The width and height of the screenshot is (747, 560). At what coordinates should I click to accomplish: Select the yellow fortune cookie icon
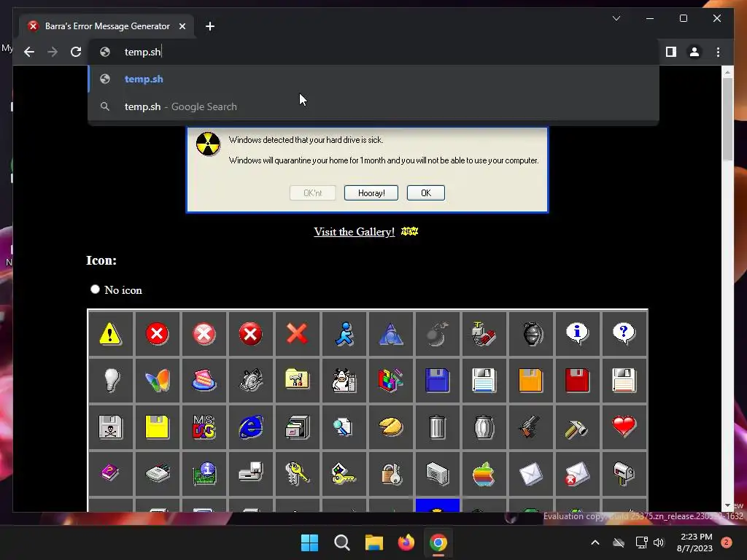pos(390,427)
